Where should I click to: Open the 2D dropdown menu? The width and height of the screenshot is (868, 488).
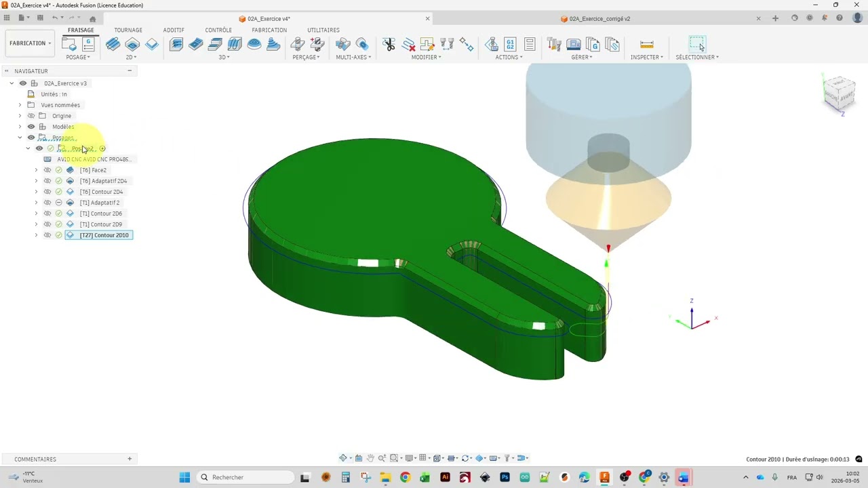132,58
